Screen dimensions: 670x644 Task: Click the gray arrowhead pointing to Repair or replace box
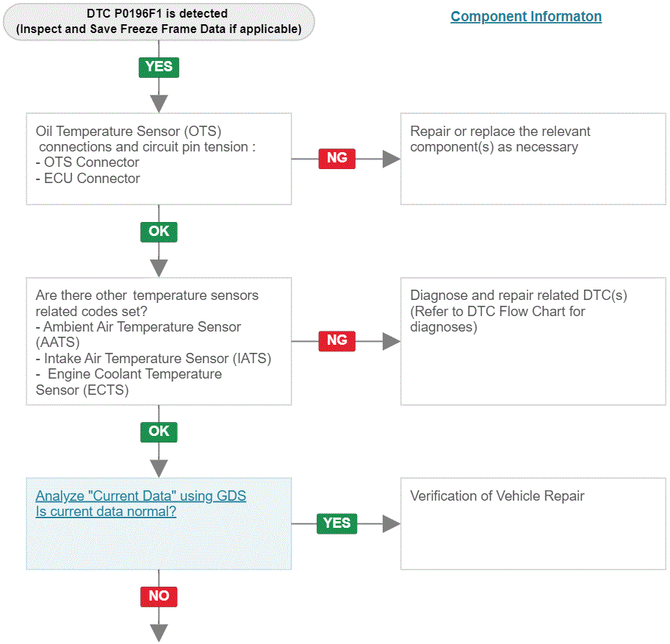pos(391,159)
